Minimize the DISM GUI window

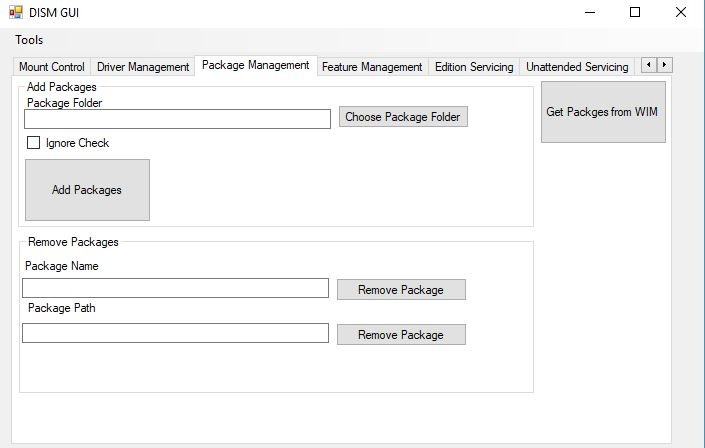pyautogui.click(x=587, y=13)
